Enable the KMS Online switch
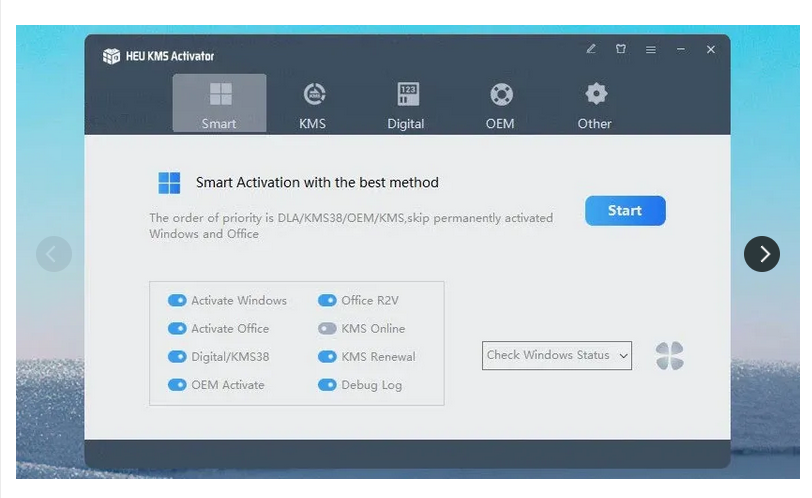This screenshot has width=812, height=498. click(327, 328)
